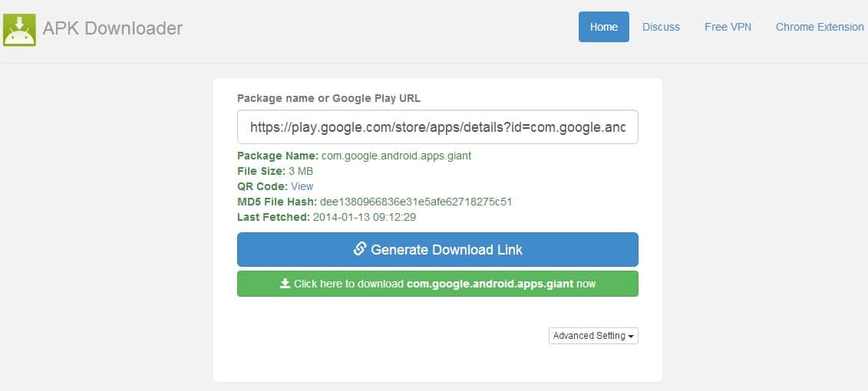The width and height of the screenshot is (868, 391).
Task: Click the chain link icon on Generate button
Action: coord(359,249)
